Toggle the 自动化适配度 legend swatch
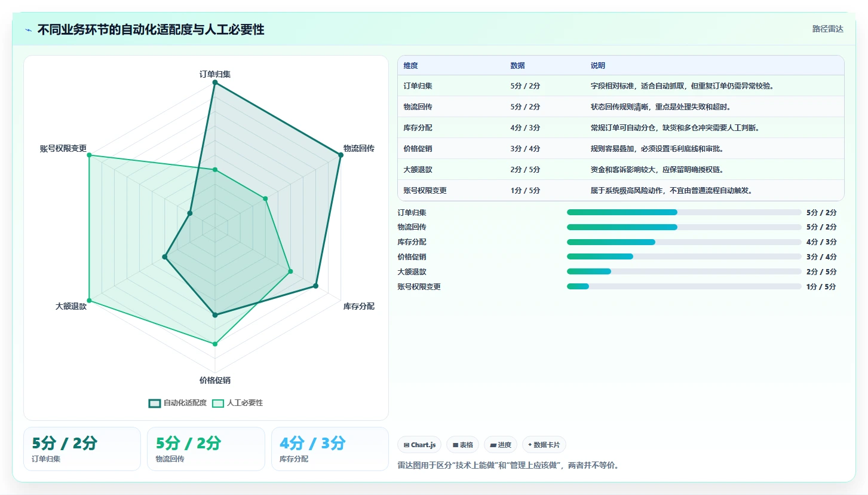This screenshot has height=495, width=868. (155, 403)
